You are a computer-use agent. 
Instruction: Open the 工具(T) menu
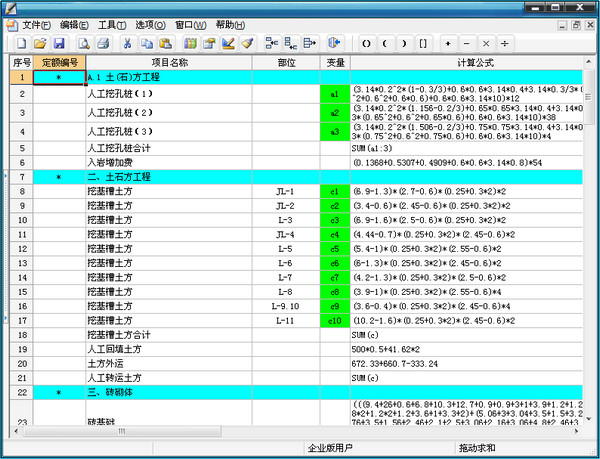pos(112,25)
